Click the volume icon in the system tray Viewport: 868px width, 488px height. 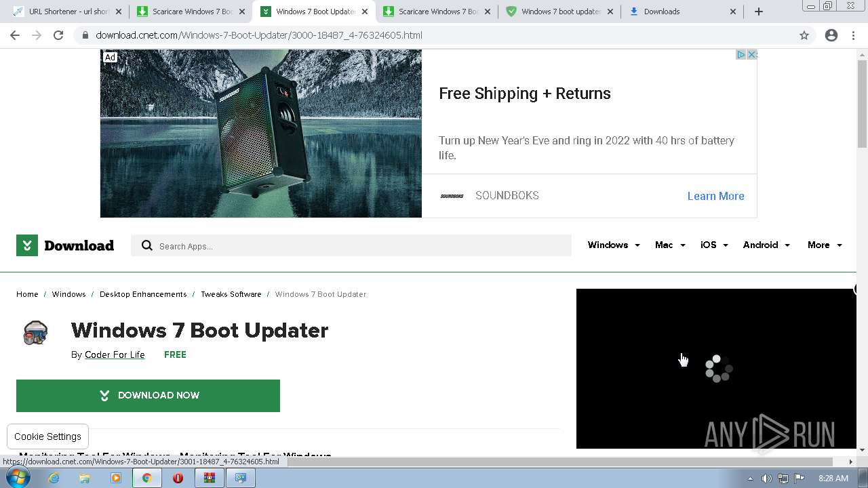(x=767, y=479)
